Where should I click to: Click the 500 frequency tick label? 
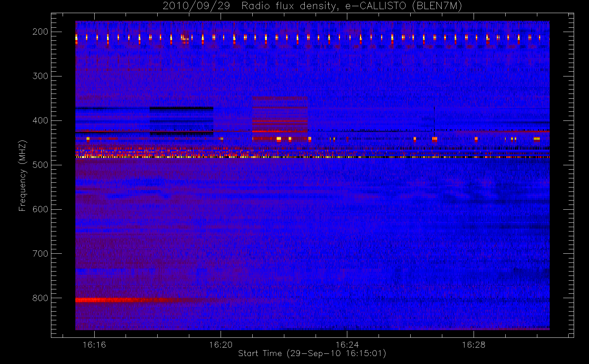click(x=40, y=165)
